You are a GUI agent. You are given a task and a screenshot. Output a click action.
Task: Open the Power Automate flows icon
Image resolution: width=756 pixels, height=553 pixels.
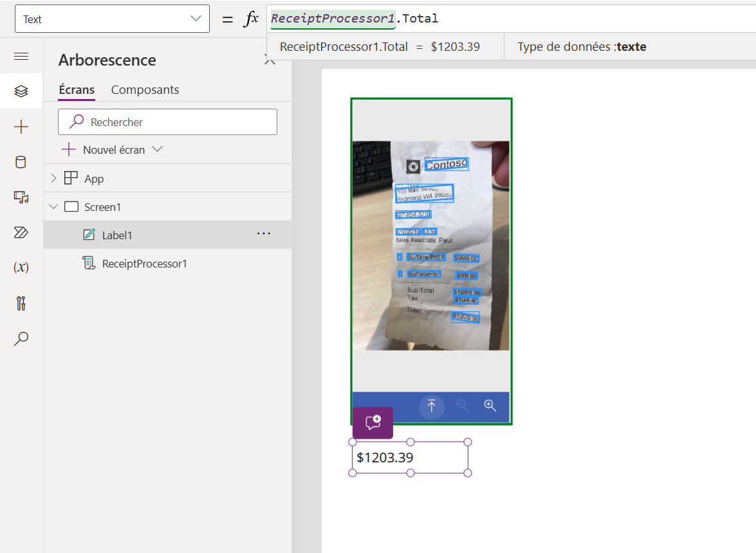(x=21, y=233)
